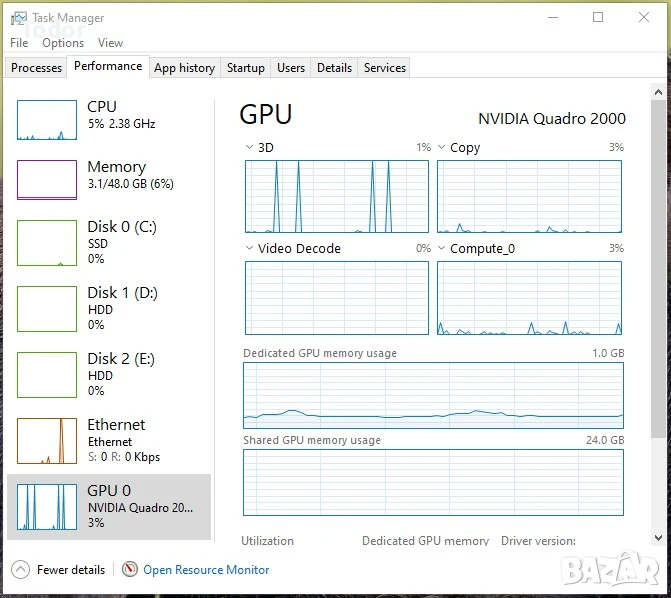Open Resource Monitor link
This screenshot has height=598, width=671.
click(206, 570)
